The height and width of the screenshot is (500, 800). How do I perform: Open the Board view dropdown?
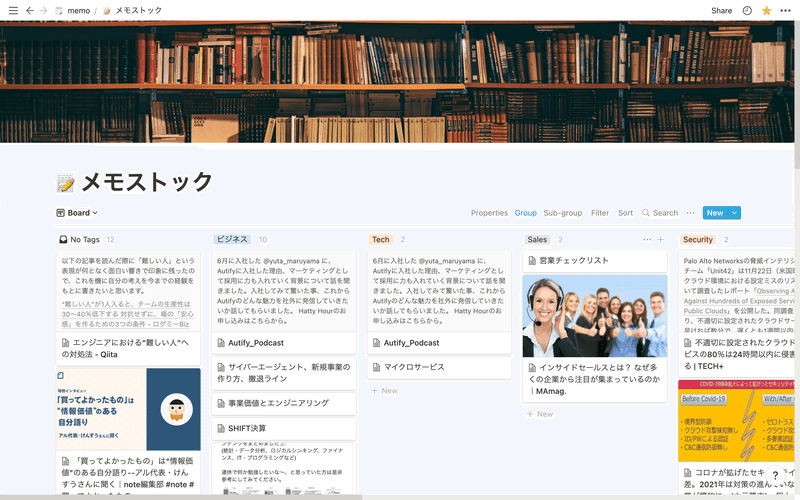pos(77,213)
